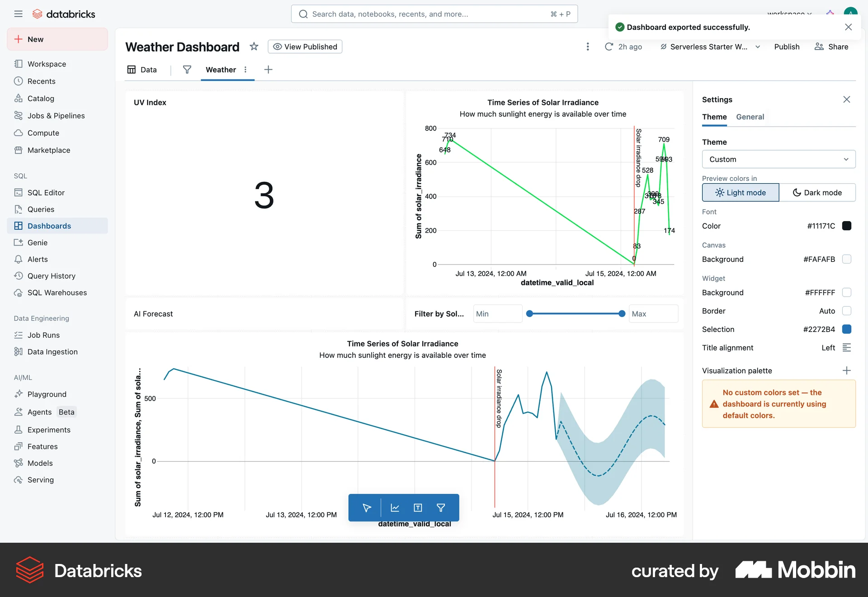Open Query History
Image resolution: width=868 pixels, height=597 pixels.
[51, 276]
